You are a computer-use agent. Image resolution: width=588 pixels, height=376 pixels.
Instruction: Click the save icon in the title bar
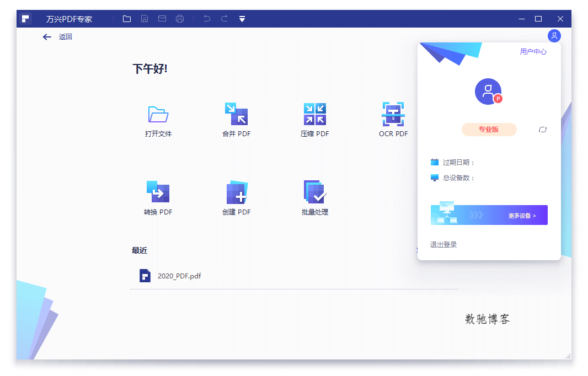coord(145,19)
